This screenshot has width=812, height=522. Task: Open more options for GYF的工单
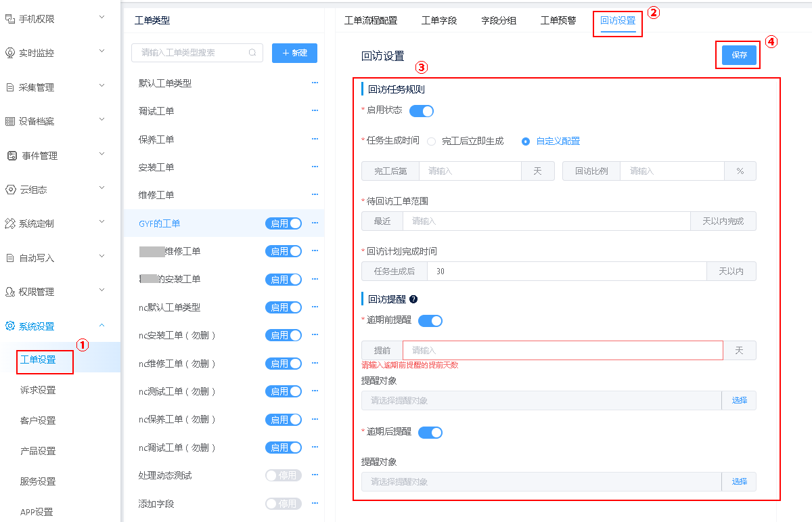[315, 223]
